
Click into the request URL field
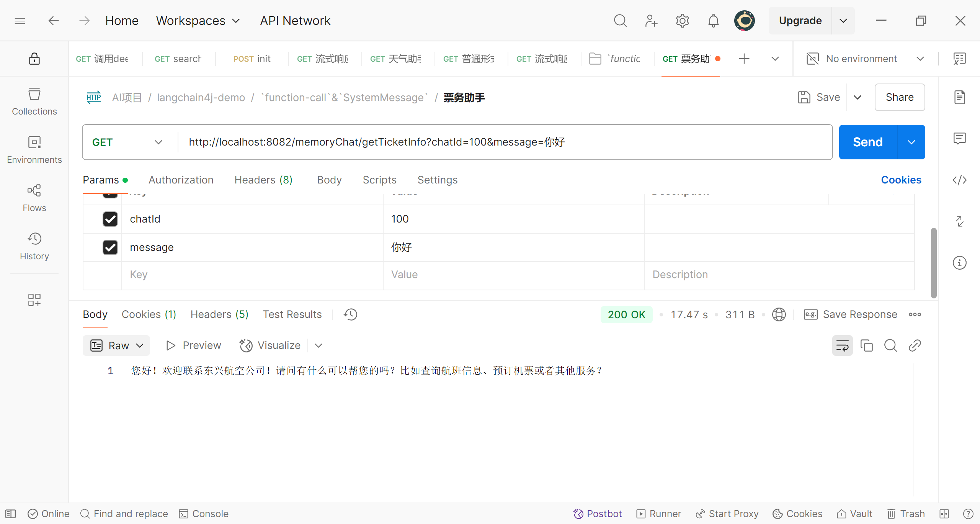(498, 142)
